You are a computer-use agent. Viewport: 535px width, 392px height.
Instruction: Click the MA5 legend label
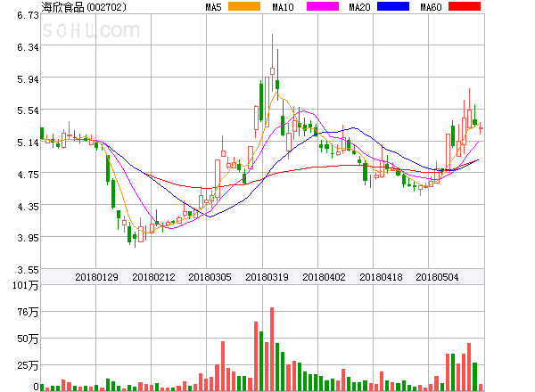214,7
